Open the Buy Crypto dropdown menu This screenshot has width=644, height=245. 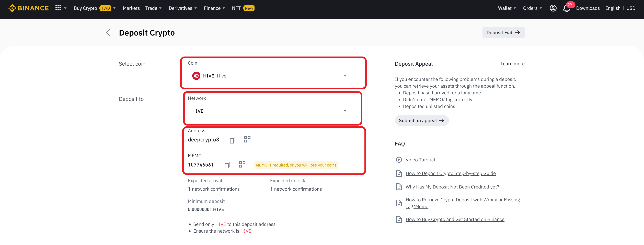pyautogui.click(x=95, y=8)
